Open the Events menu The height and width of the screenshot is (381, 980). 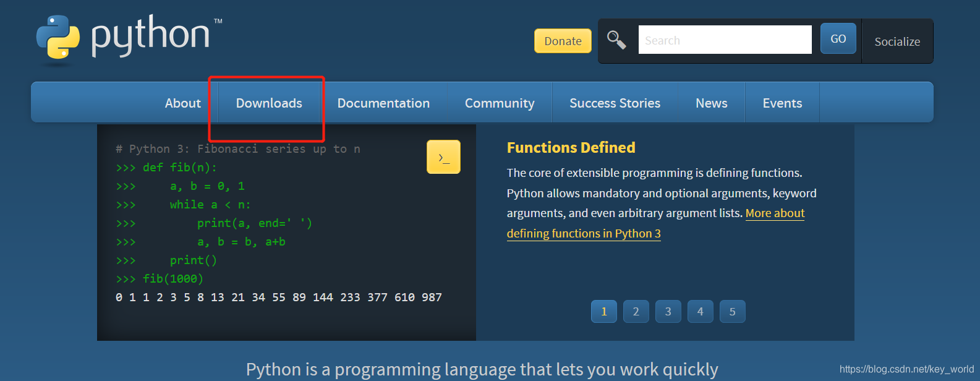coord(782,103)
